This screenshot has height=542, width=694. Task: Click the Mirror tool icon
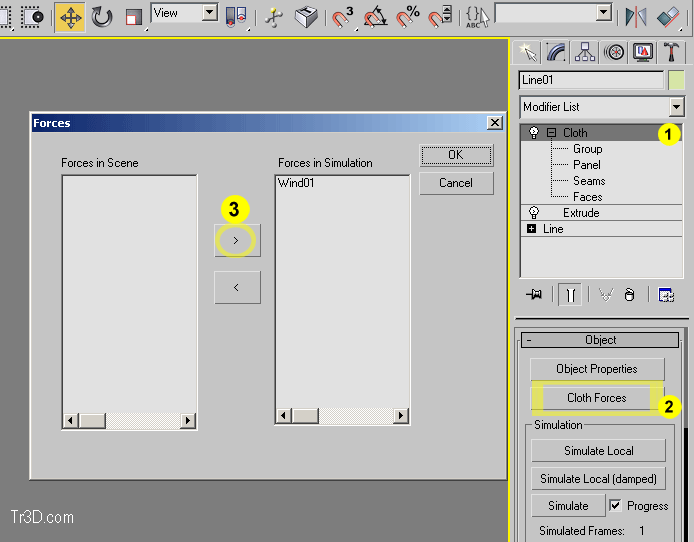pyautogui.click(x=635, y=17)
